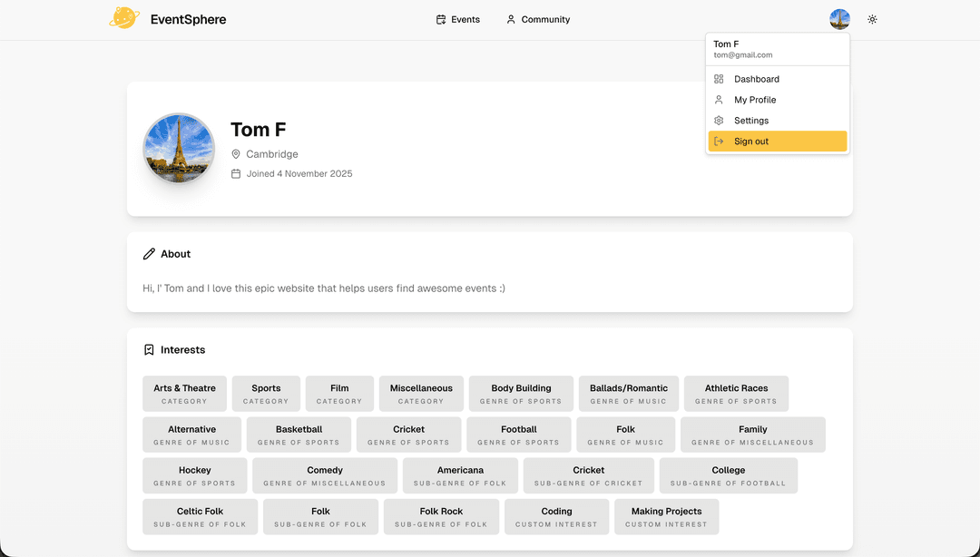Image resolution: width=980 pixels, height=557 pixels.
Task: Click the My Profile person icon
Action: (x=717, y=100)
